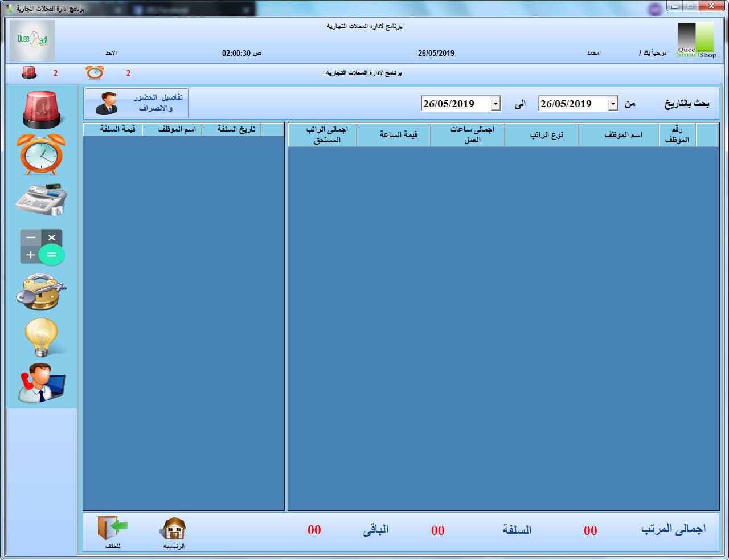Open the support agent with phone icon
This screenshot has width=729, height=560.
click(x=42, y=383)
